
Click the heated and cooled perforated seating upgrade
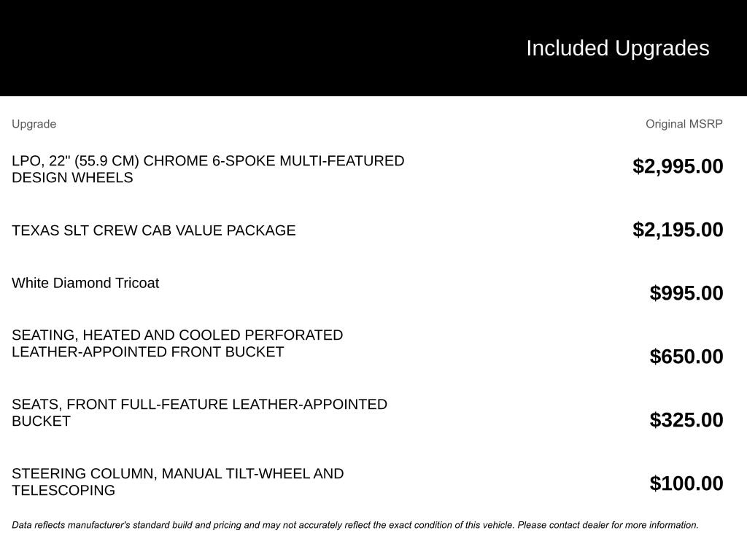[177, 335]
